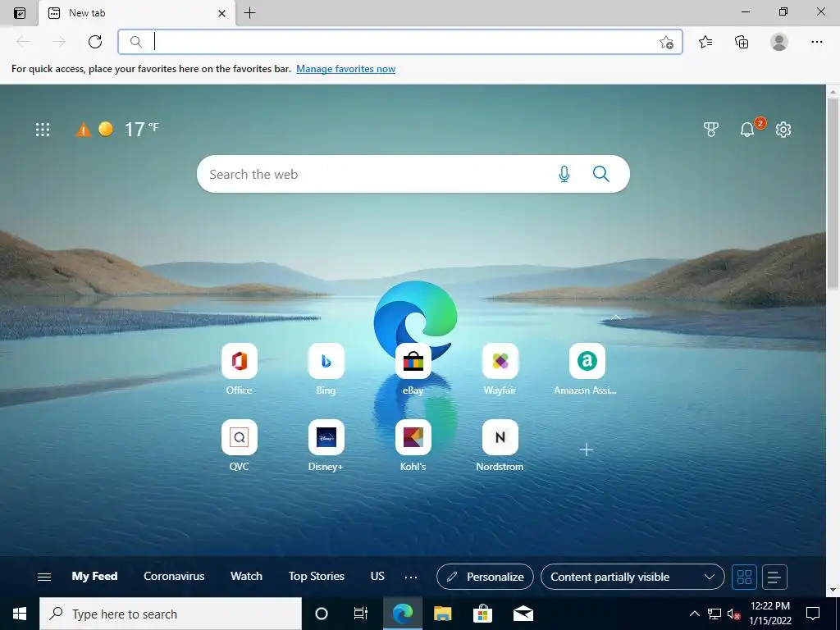
Task: Open Microsoft Store from taskbar
Action: 482,614
